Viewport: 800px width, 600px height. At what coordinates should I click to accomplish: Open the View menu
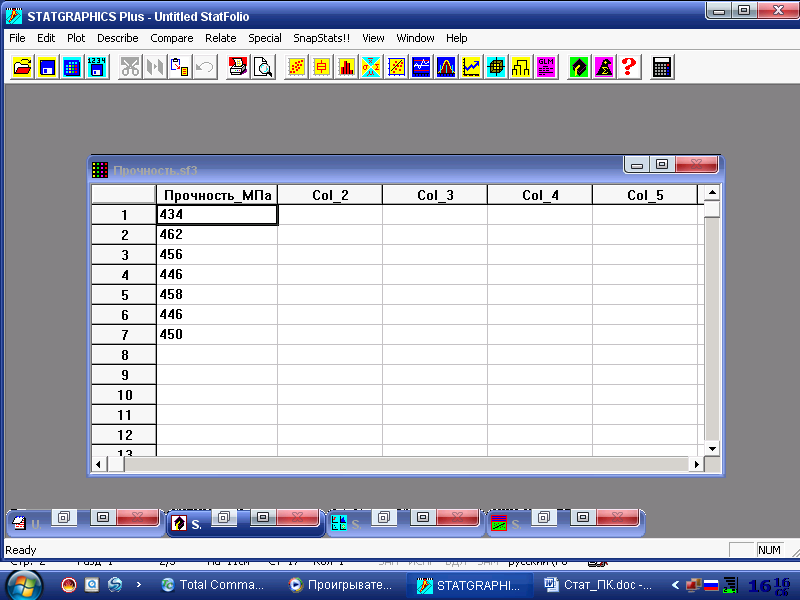pyautogui.click(x=373, y=38)
